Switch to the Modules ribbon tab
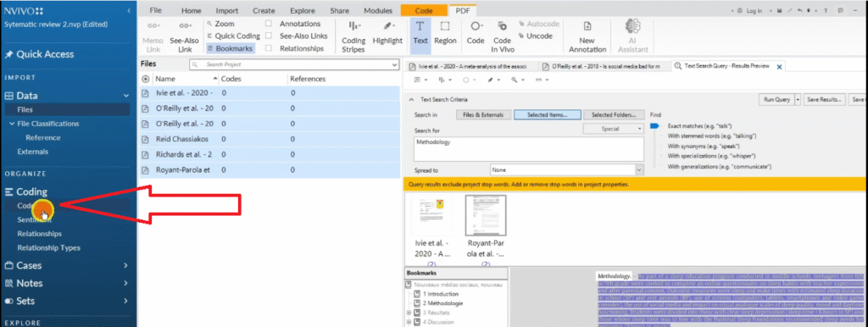Viewport: 868px width, 327px height. [378, 10]
